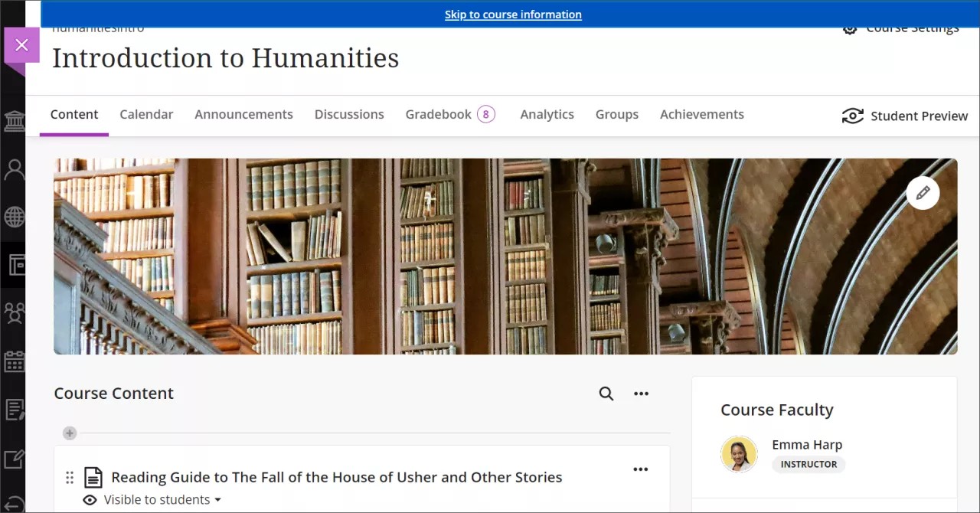Screen dimensions: 980x513
Task: Edit the course banner image
Action: click(923, 193)
